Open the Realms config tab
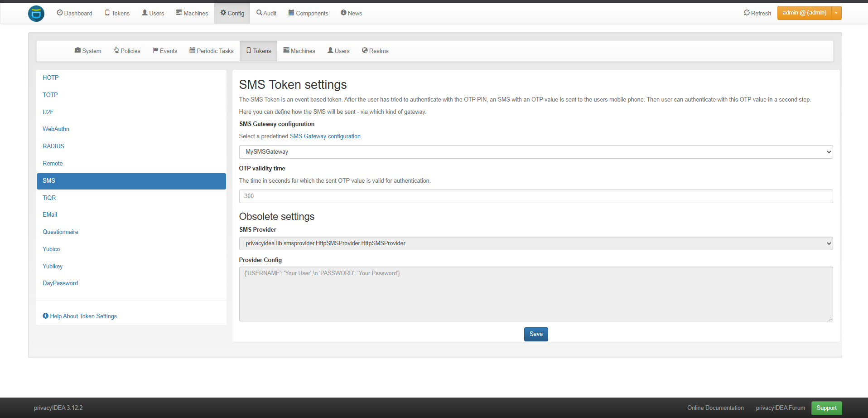Screen dimensions: 868x418 click(375, 51)
